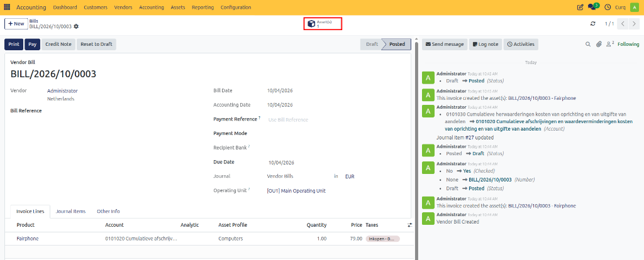Open Reporting menu
The width and height of the screenshot is (644, 260).
[x=203, y=8]
